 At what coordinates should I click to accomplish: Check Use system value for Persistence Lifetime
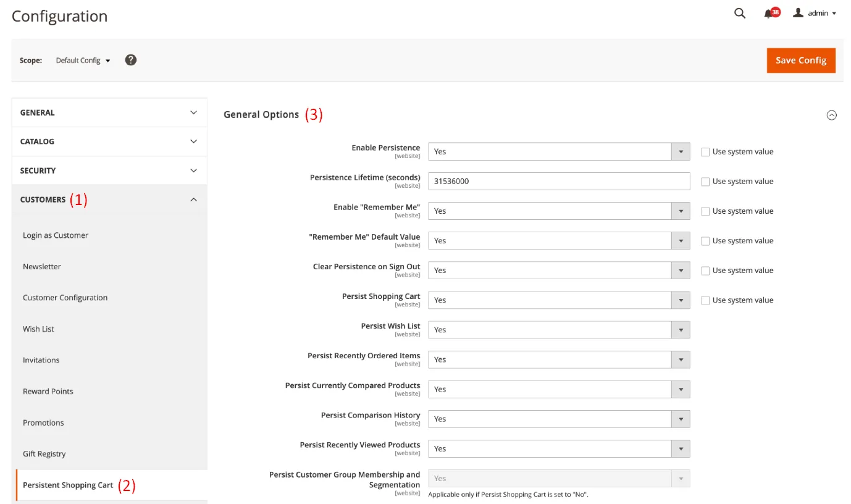(x=705, y=182)
